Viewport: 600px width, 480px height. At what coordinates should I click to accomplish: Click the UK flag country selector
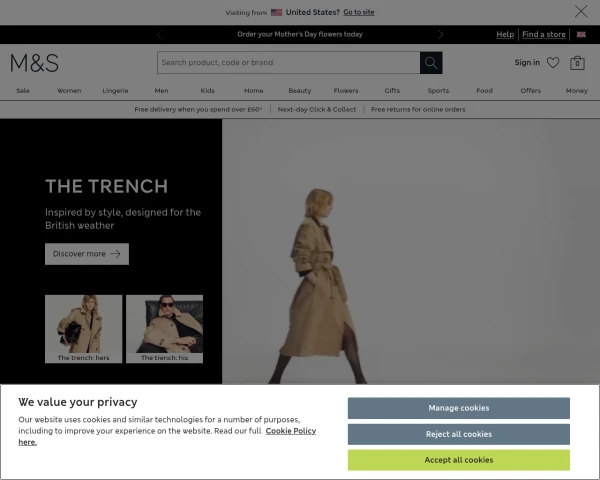(581, 34)
